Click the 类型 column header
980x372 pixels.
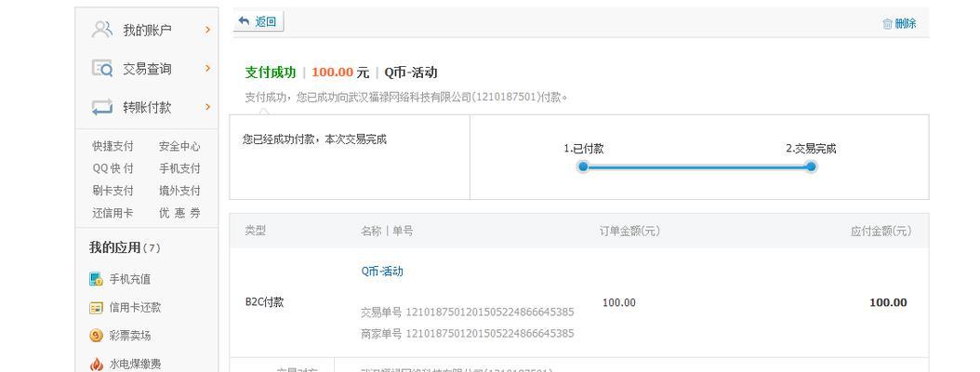pyautogui.click(x=255, y=231)
